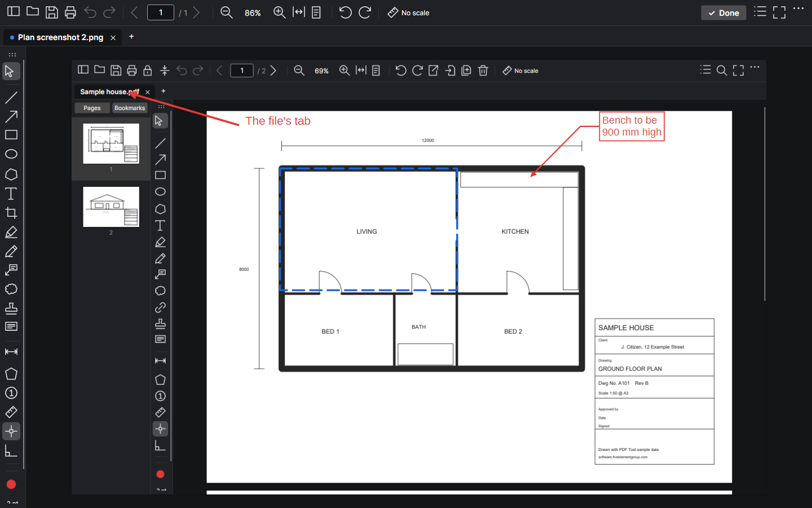Open the Plan screenshot 2.png tab
Image resolution: width=812 pixels, height=508 pixels.
pos(60,37)
